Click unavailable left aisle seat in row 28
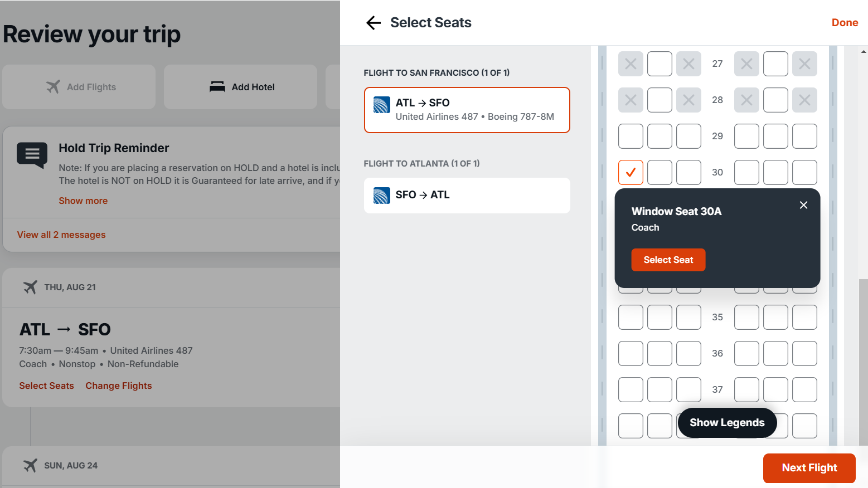868x488 pixels. click(688, 100)
